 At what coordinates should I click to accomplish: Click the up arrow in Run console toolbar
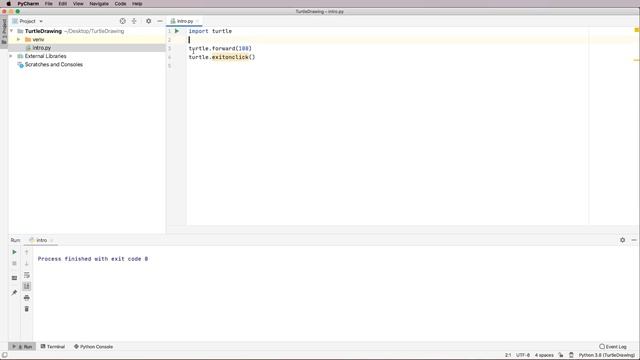pos(27,252)
